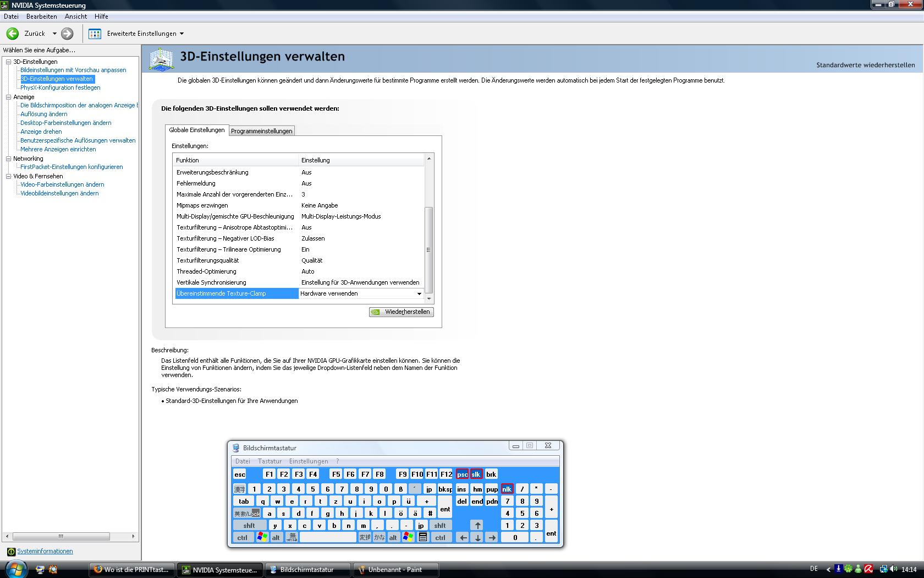
Task: Click the right Windows logo key on the on-screen keyboard
Action: tap(408, 537)
